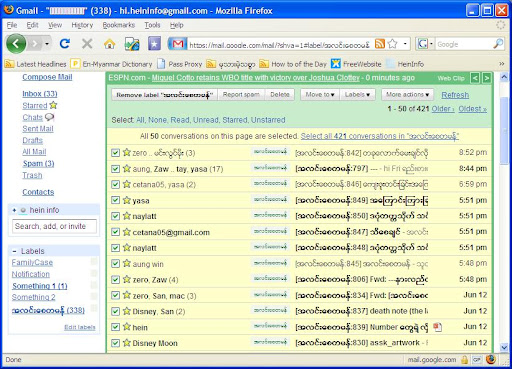The width and height of the screenshot is (512, 369).
Task: Click the FamilyCase label color square
Action: point(94,262)
